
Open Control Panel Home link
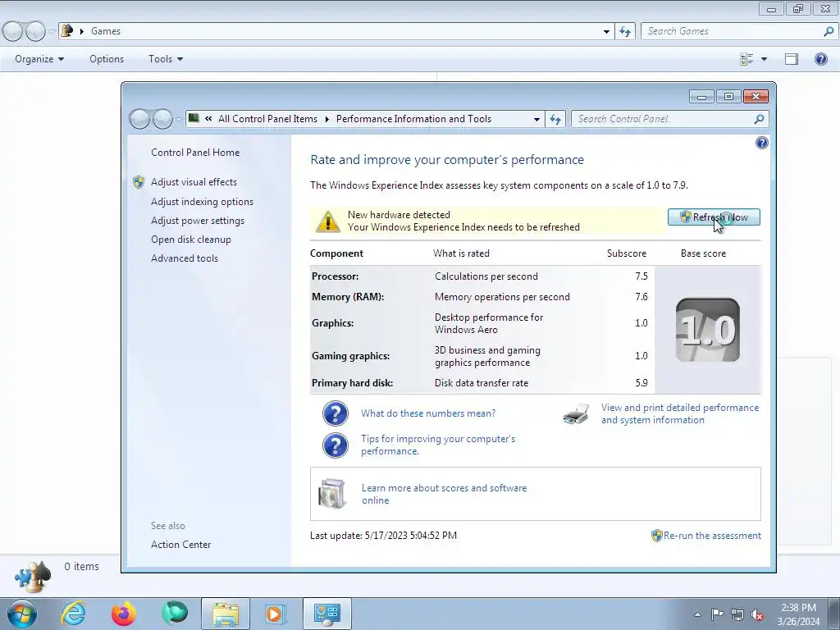coord(195,152)
